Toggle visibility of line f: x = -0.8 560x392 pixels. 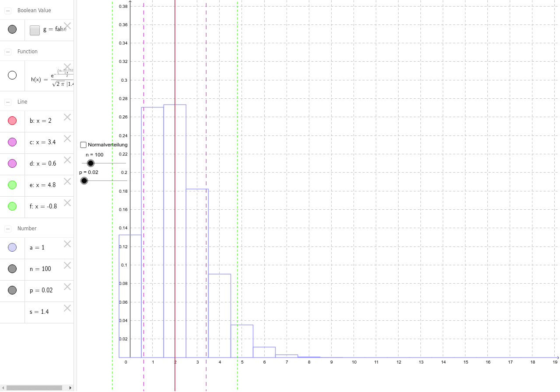click(12, 206)
